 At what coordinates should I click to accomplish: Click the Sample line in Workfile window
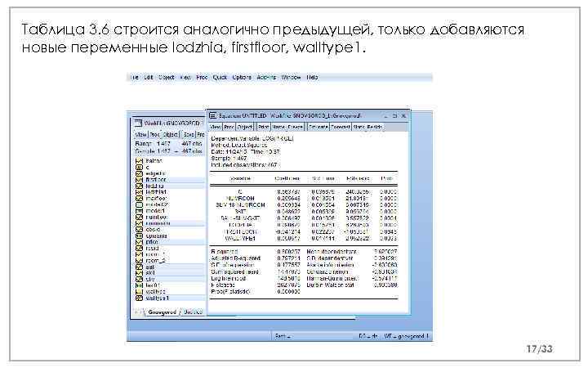coord(168,151)
